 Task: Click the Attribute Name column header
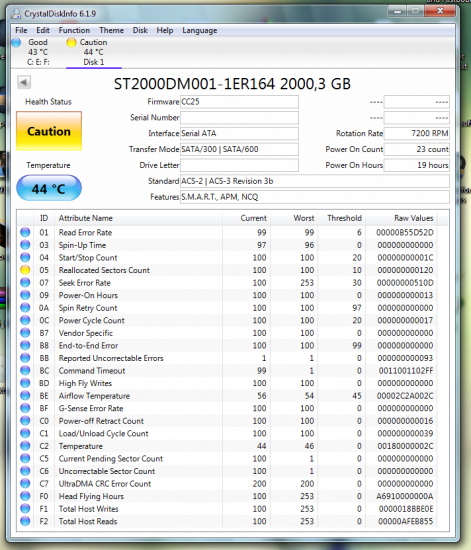[138, 218]
